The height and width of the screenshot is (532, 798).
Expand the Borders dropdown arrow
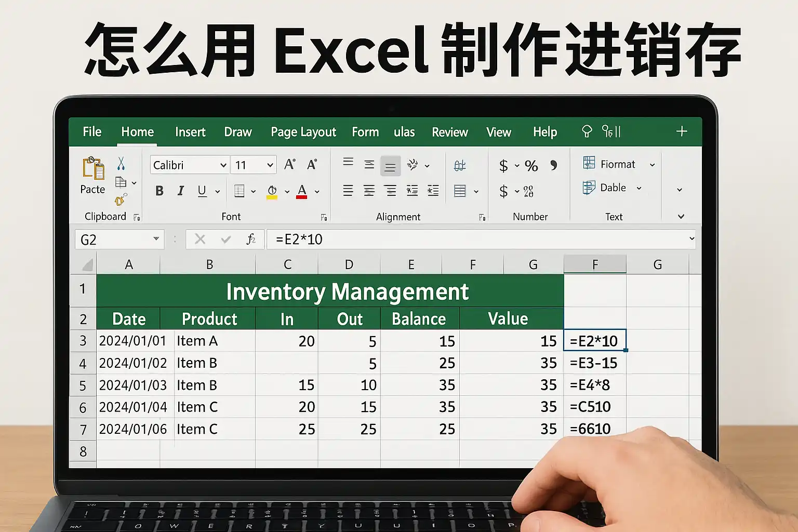coord(254,192)
